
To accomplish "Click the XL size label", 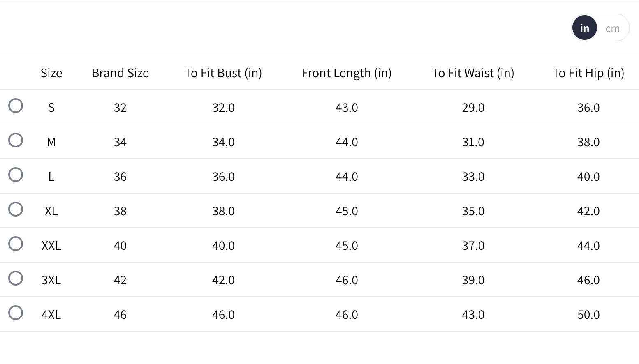I will [51, 211].
